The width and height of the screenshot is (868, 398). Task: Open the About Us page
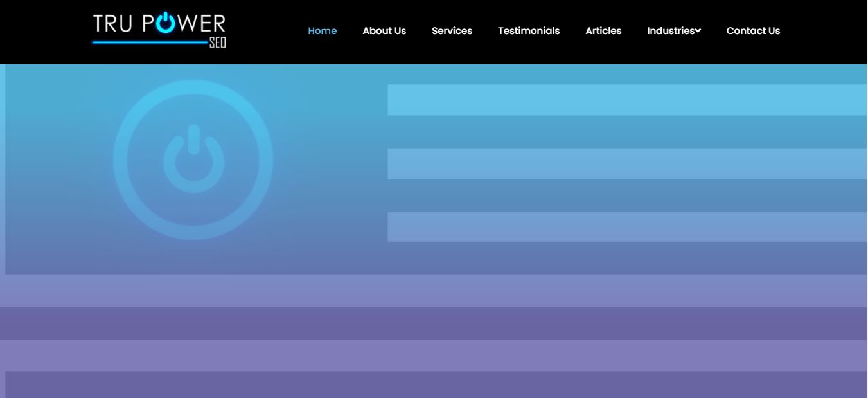[384, 30]
